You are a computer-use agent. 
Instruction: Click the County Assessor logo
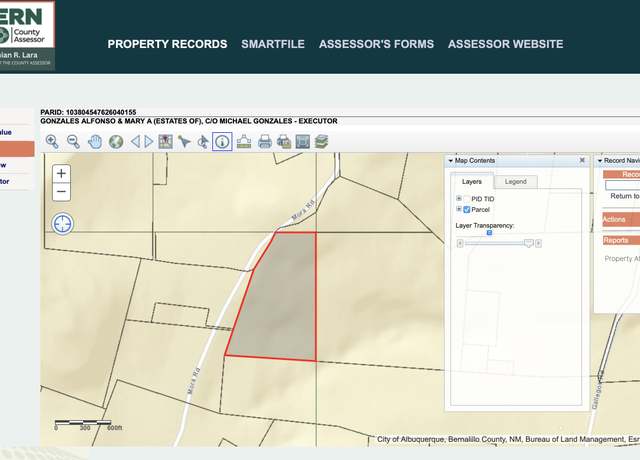coord(27,35)
